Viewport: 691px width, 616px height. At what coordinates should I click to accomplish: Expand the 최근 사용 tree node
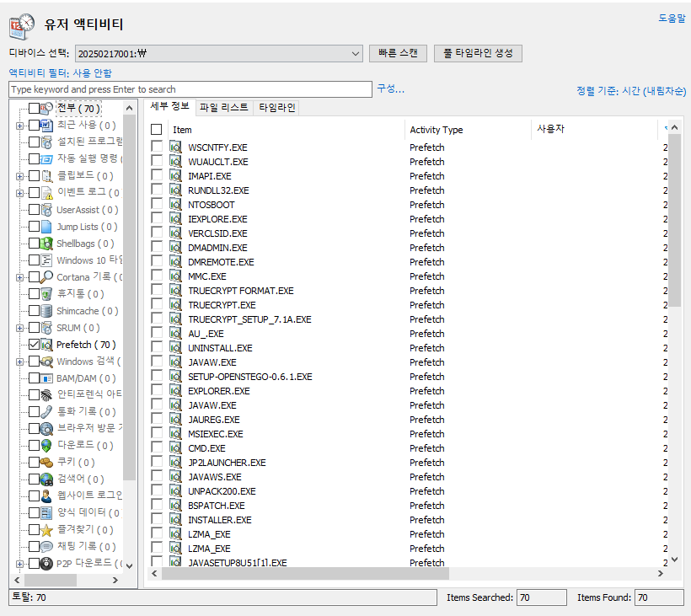[20, 126]
